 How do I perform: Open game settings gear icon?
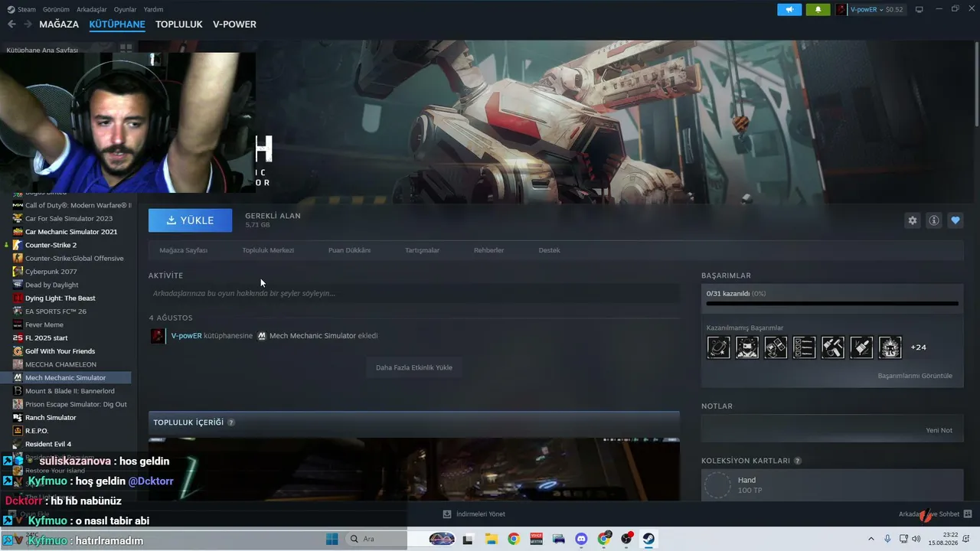[x=912, y=220]
